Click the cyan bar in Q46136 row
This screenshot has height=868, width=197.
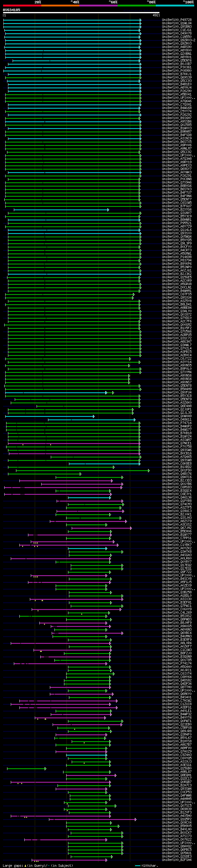coord(89,497)
